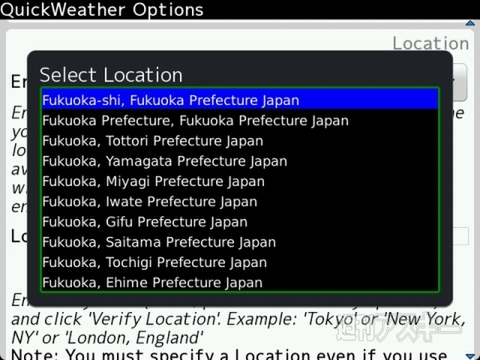This screenshot has height=360, width=480.
Task: Select Fukuoka, Tochigi Prefecture Japan
Action: click(240, 262)
